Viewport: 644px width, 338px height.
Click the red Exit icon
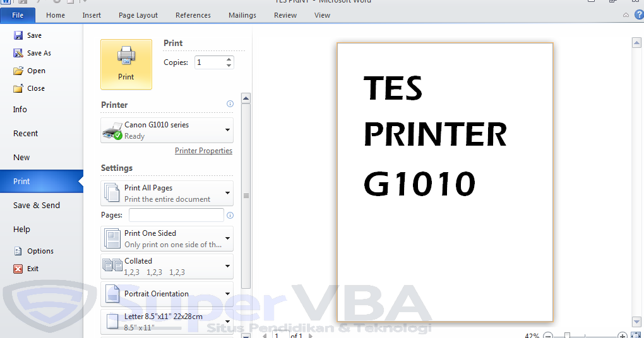[x=18, y=269]
